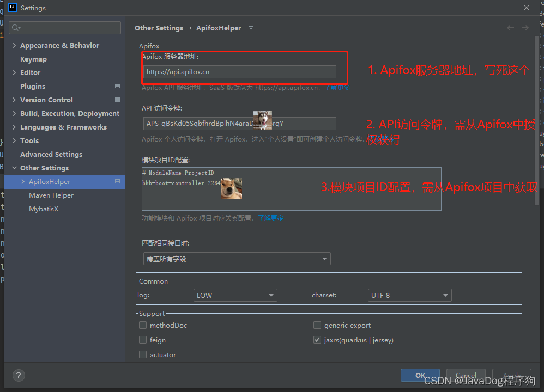
Task: Open the log level LOW dropdown
Action: tap(235, 295)
